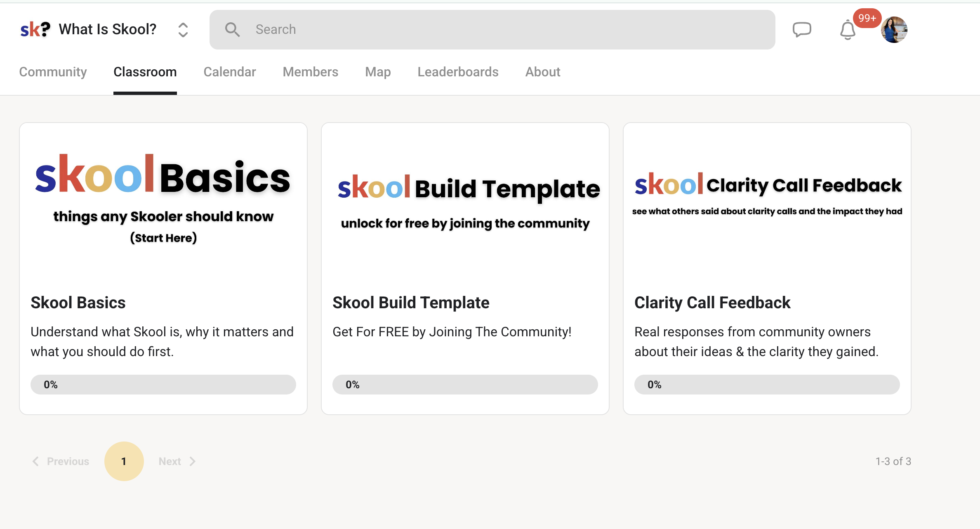
Task: Select page 1 in pagination
Action: (124, 461)
